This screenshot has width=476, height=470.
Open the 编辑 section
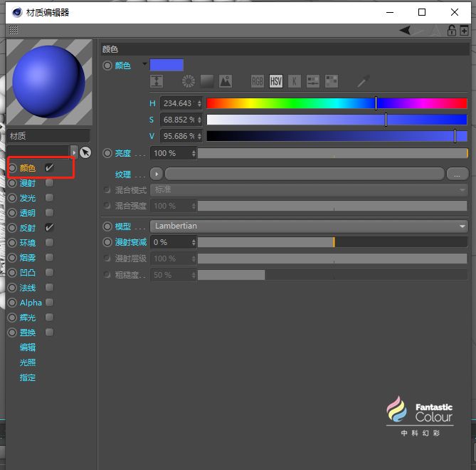point(28,348)
